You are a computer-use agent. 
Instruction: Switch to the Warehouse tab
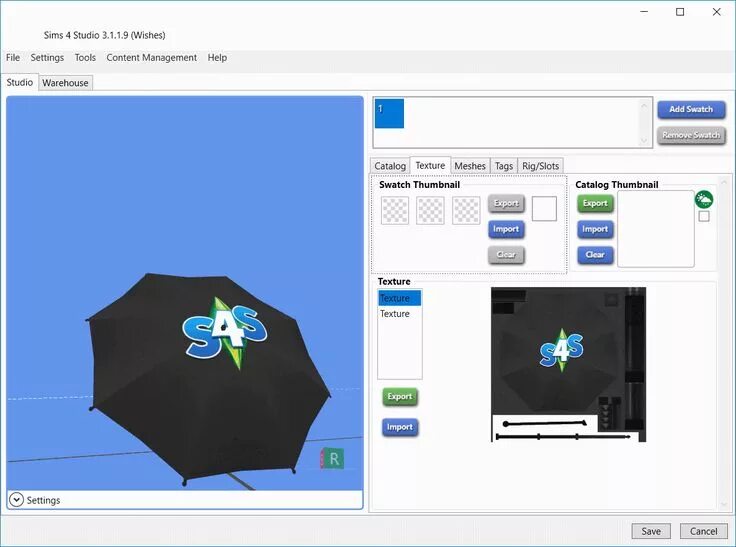[x=65, y=83]
